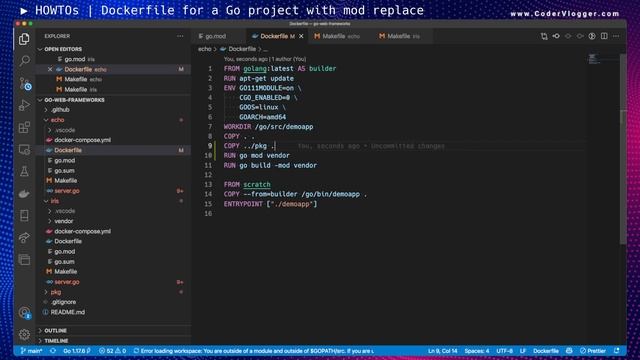The height and width of the screenshot is (360, 640).
Task: Click Explorer more actions ellipsis
Action: tap(180, 36)
